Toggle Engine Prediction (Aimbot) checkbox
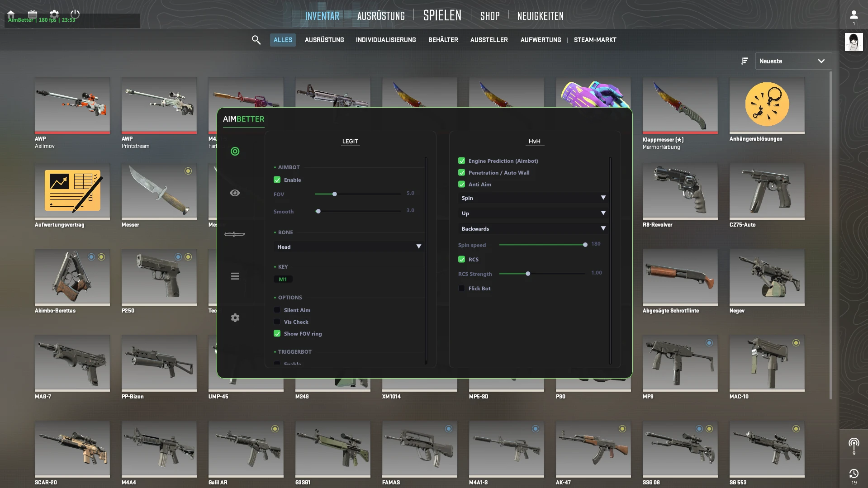Image resolution: width=868 pixels, height=488 pixels. click(x=461, y=161)
